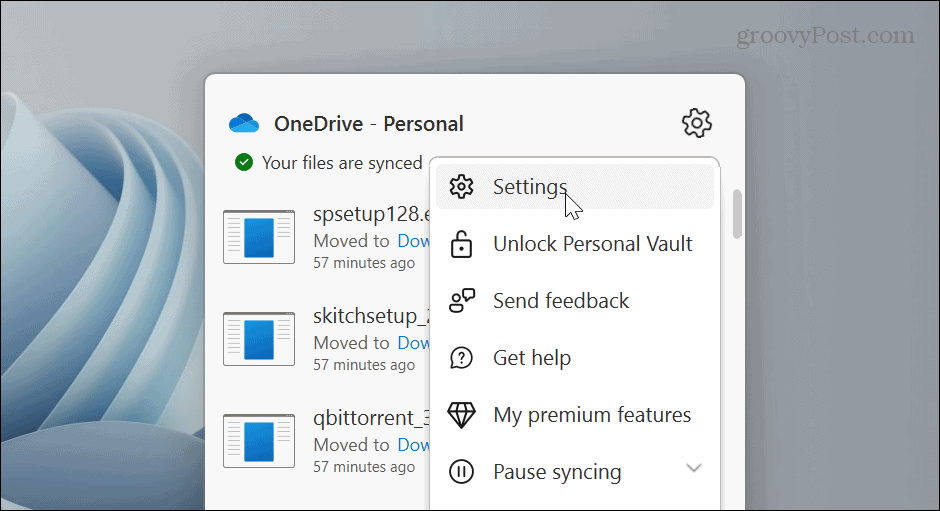
Task: Open the Downloads link under spsetup128
Action: [413, 241]
